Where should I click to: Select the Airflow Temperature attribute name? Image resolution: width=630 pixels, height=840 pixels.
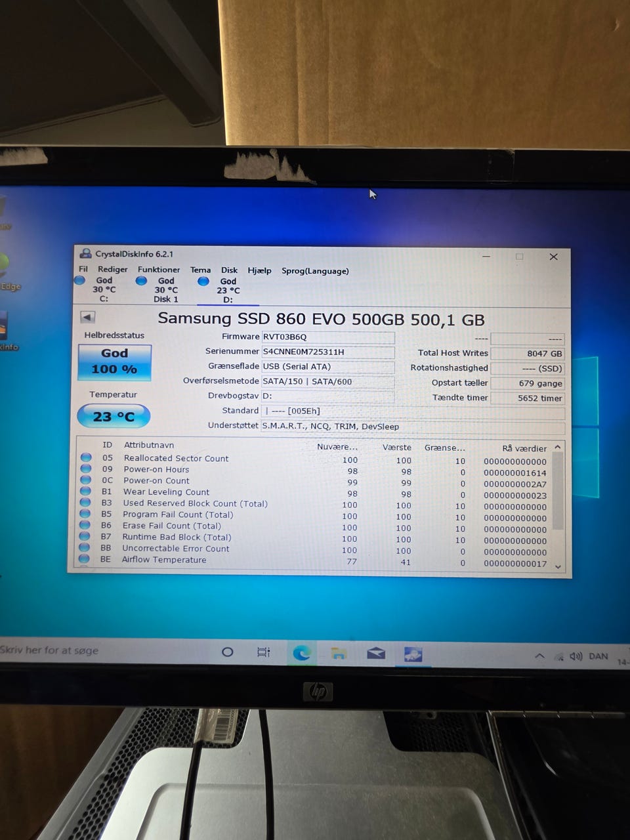pos(164,560)
